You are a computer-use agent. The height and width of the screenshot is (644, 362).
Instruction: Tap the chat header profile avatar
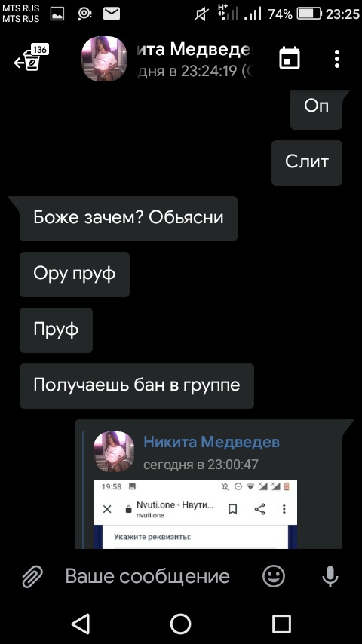point(104,59)
